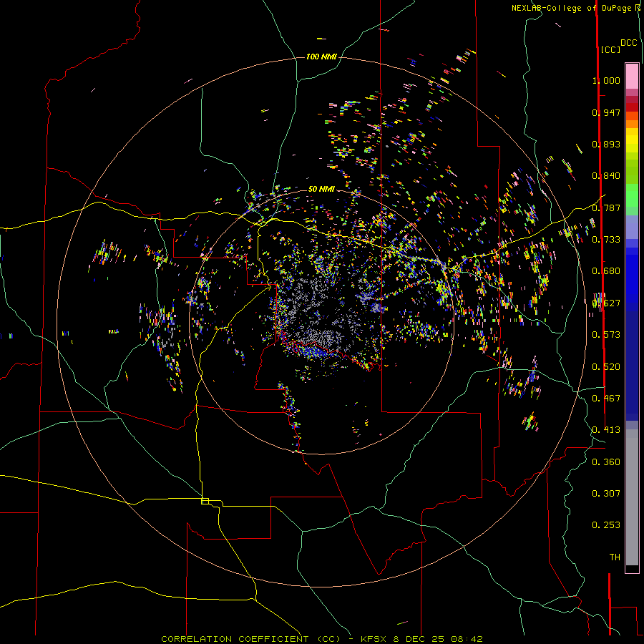Pick the lavender swatch in the color scale

pyautogui.click(x=632, y=227)
